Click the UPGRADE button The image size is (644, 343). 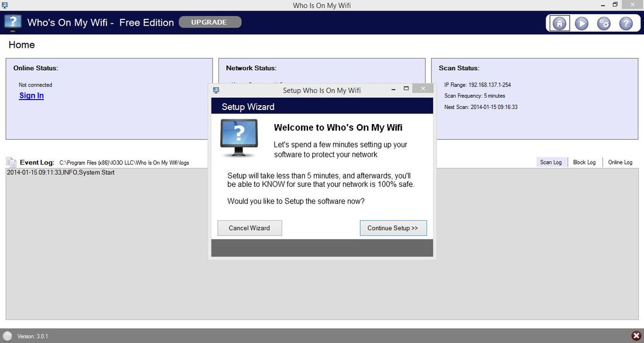210,22
